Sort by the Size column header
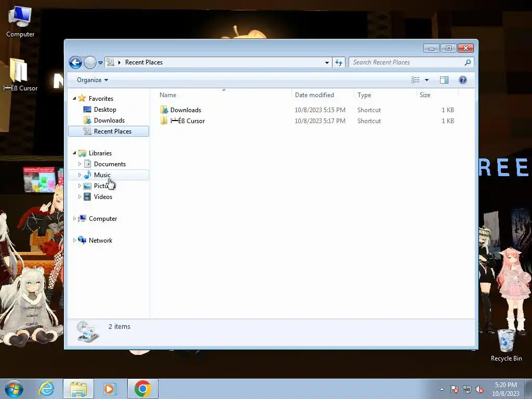This screenshot has width=532, height=399. (x=437, y=95)
